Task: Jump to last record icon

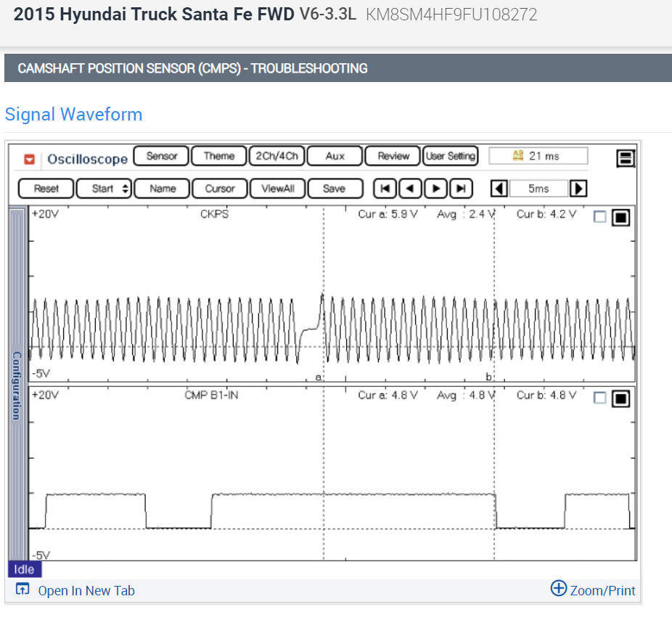Action: [x=461, y=189]
